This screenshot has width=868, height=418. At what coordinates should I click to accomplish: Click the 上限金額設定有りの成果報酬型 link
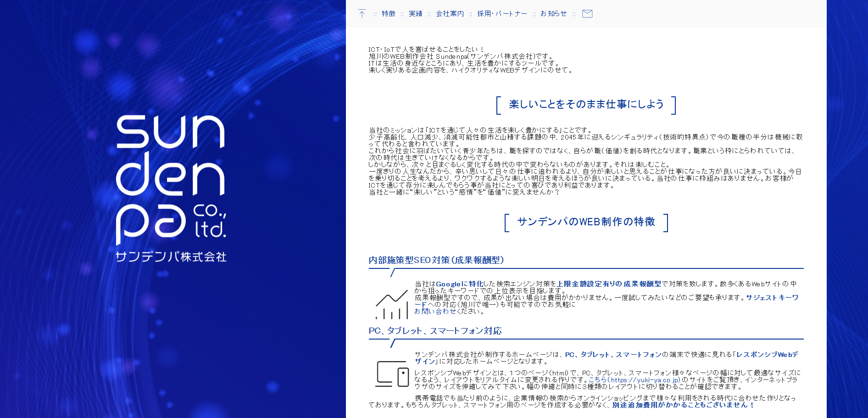coord(609,284)
